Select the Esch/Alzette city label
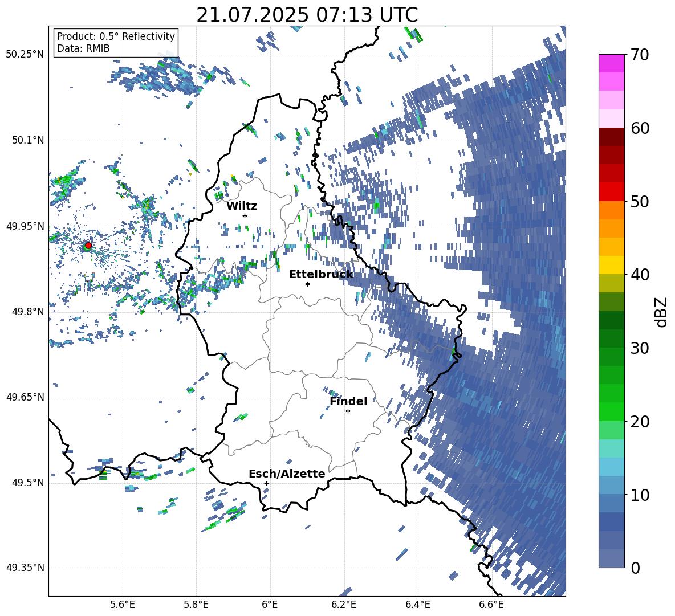This screenshot has width=675, height=616. [x=287, y=474]
